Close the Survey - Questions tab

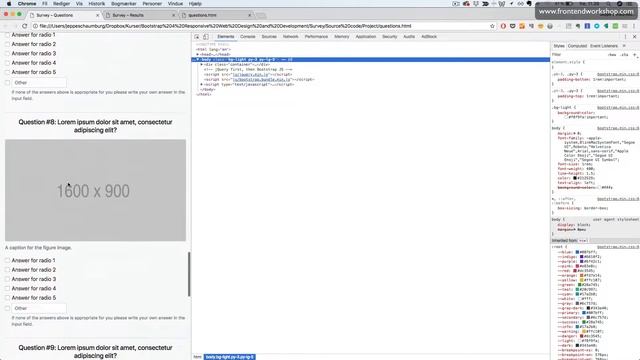(x=98, y=15)
